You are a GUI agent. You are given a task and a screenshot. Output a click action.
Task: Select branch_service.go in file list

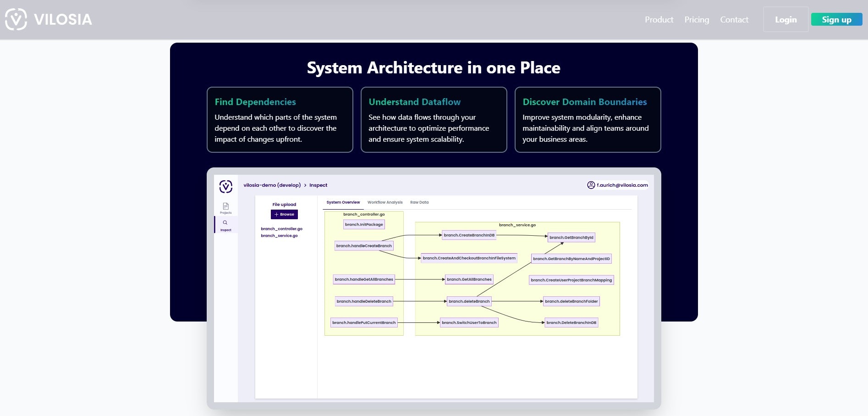point(280,236)
